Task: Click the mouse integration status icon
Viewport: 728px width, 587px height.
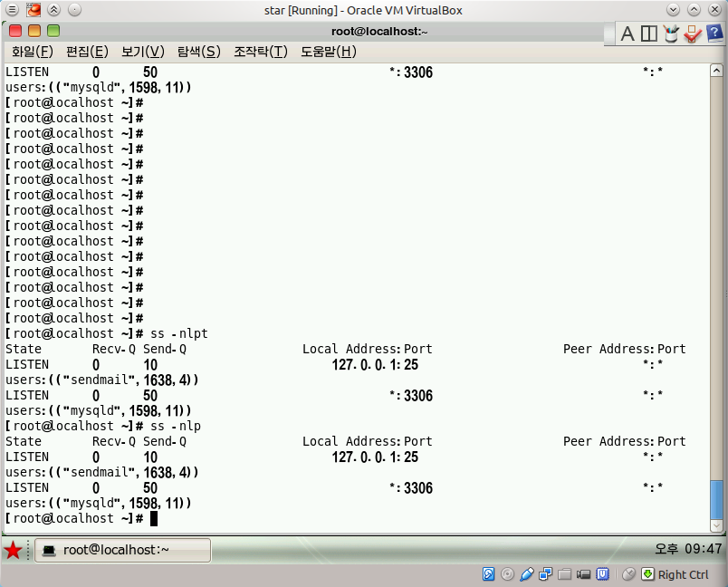Action: pyautogui.click(x=628, y=574)
